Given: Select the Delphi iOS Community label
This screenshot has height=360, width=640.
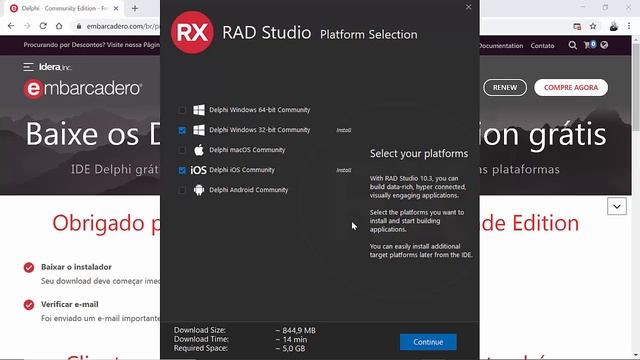Looking at the screenshot, I should coord(242,170).
